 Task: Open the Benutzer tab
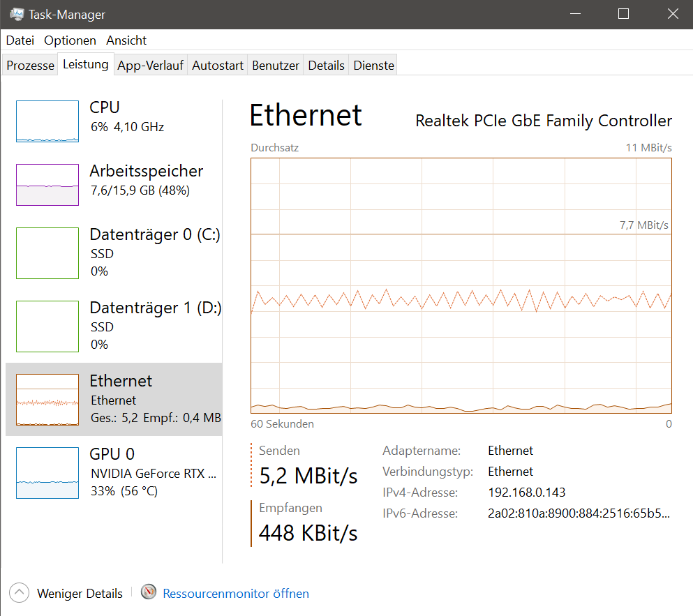click(x=276, y=66)
